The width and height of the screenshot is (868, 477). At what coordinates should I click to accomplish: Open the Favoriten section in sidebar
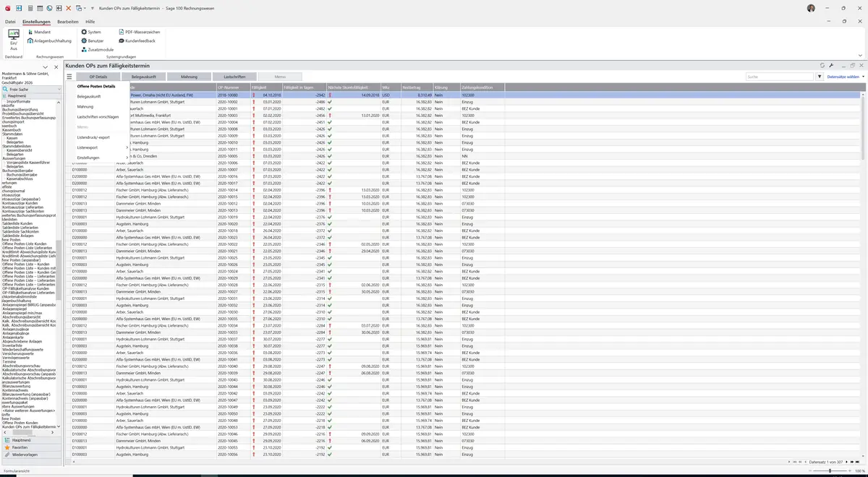(32, 447)
